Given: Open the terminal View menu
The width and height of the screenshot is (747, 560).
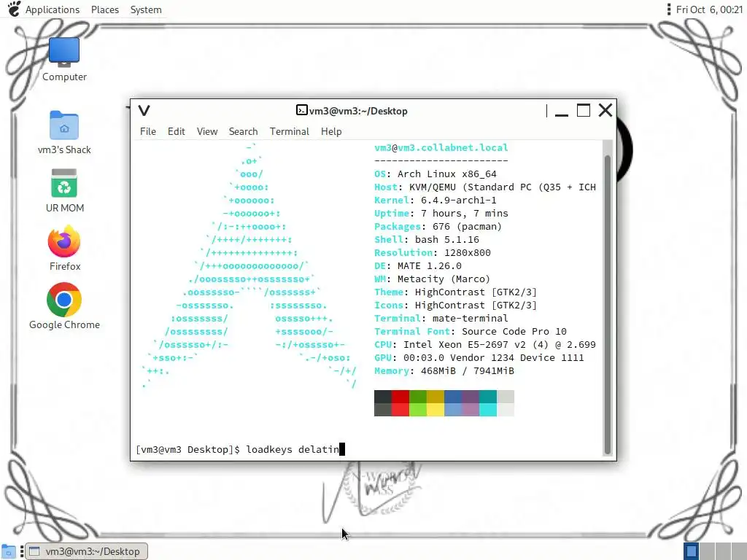Looking at the screenshot, I should point(207,131).
